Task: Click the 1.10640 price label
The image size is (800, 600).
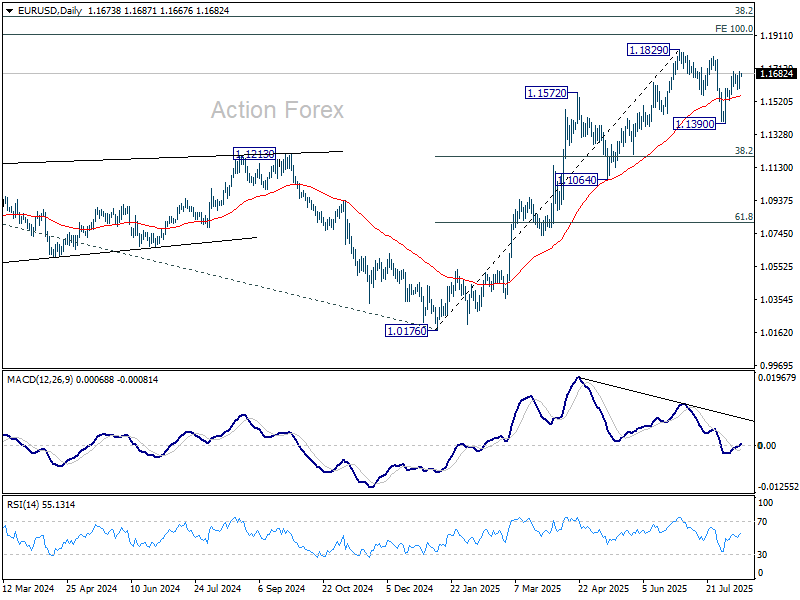Action: click(577, 180)
